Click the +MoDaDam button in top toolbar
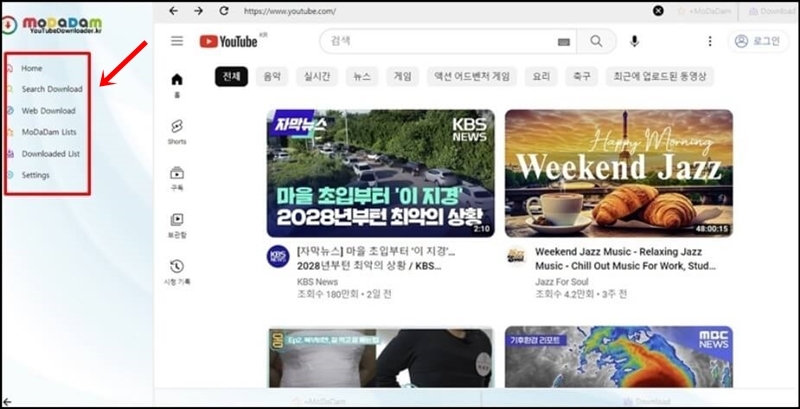This screenshot has height=409, width=800. (x=705, y=11)
